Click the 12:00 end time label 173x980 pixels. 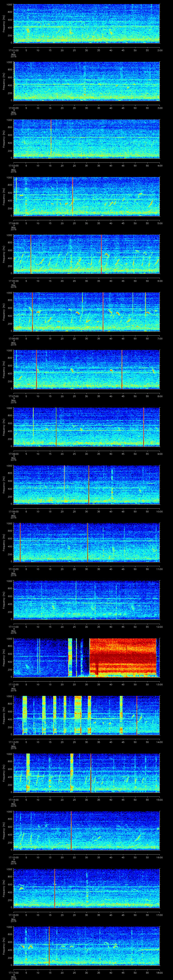[x=159, y=627]
